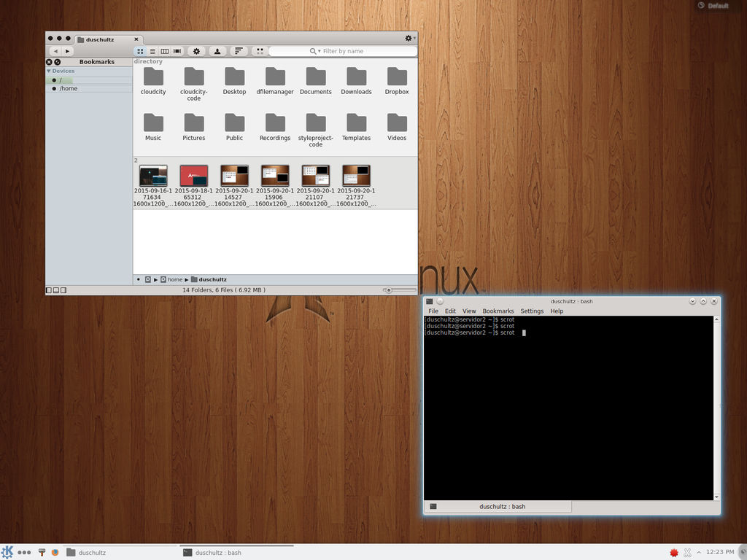Click first layout icon in status bar
The image size is (747, 560).
[49, 290]
